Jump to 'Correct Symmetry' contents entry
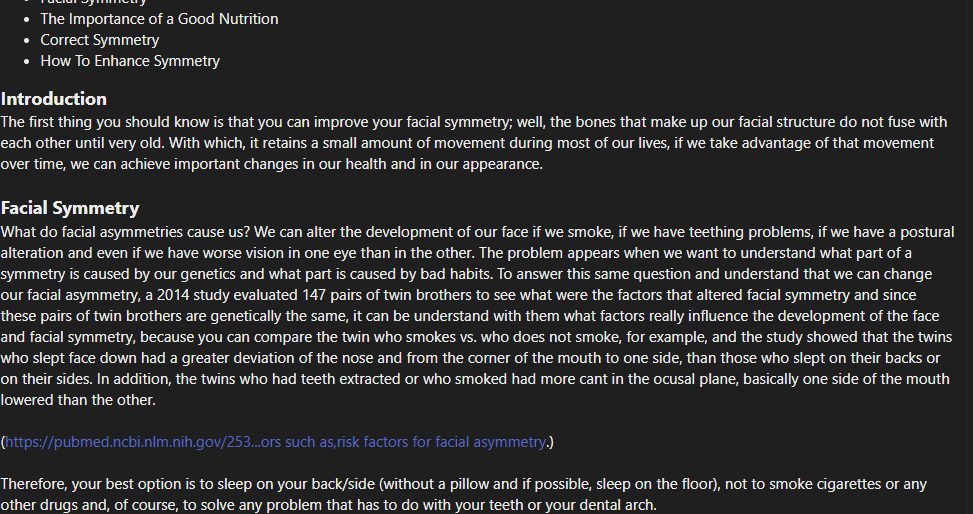This screenshot has width=973, height=514. (99, 40)
